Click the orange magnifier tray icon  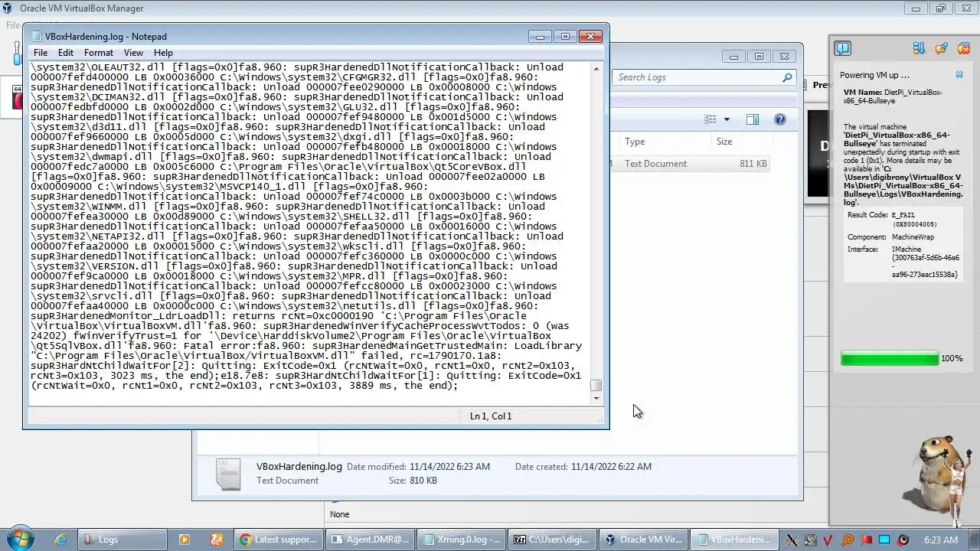coord(848,540)
